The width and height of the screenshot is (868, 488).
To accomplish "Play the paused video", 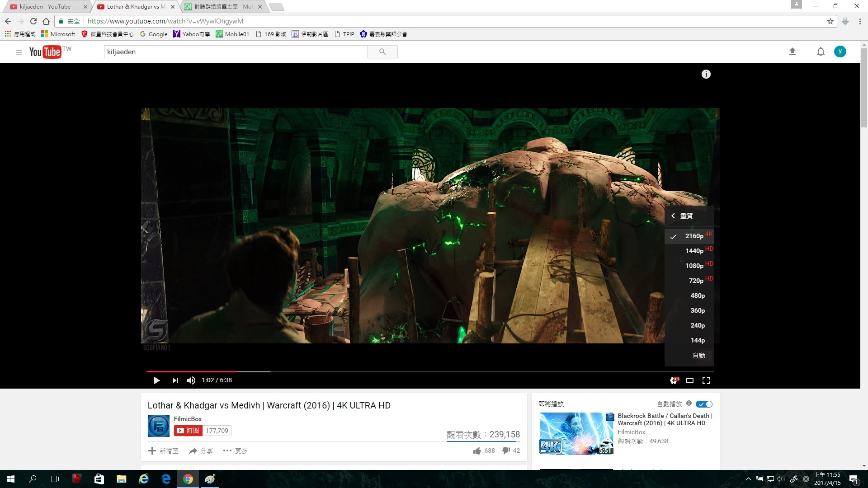I will [156, 380].
